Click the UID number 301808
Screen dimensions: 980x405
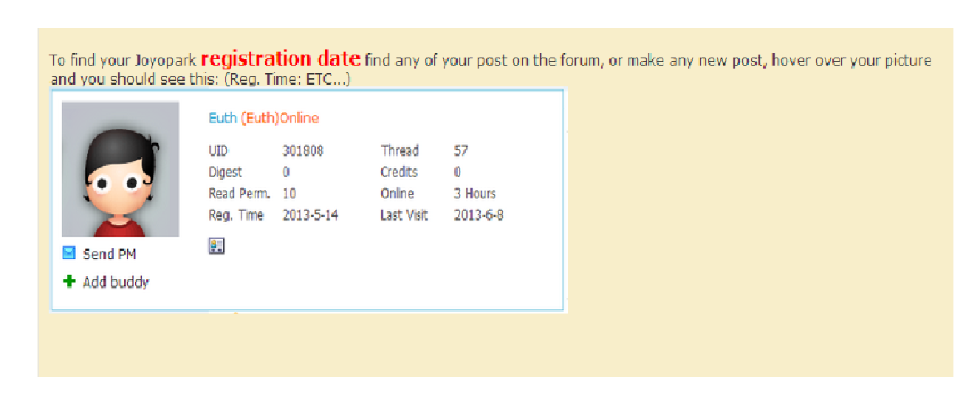pyautogui.click(x=303, y=150)
